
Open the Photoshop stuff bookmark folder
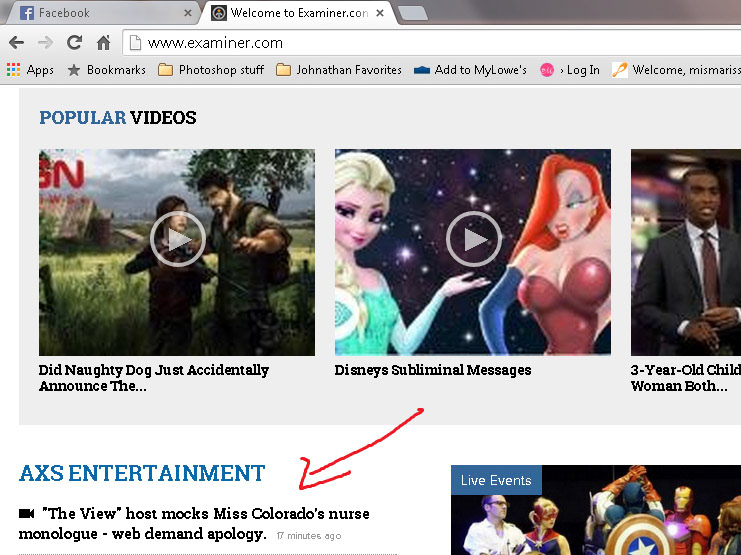point(211,70)
